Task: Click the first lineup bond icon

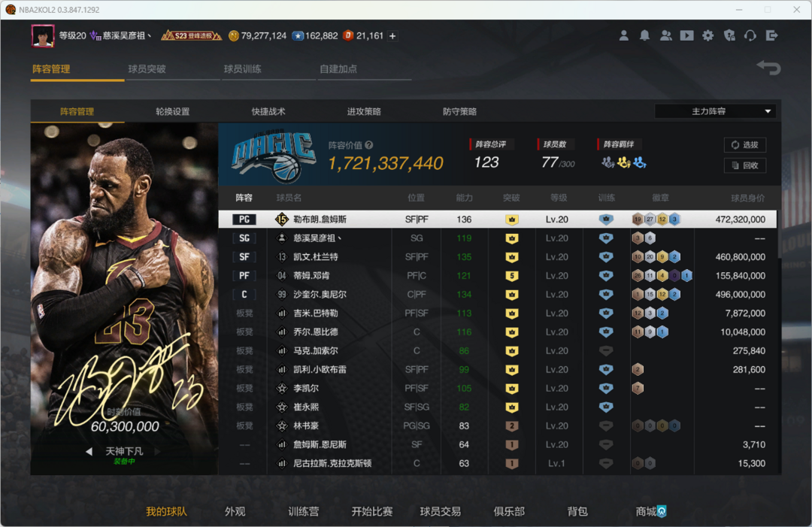Action: 608,162
